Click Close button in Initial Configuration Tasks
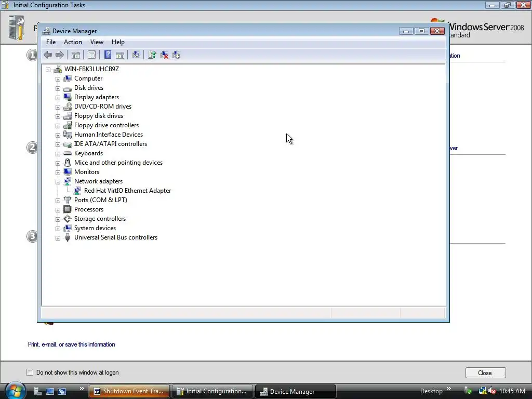The width and height of the screenshot is (532, 399). click(485, 373)
